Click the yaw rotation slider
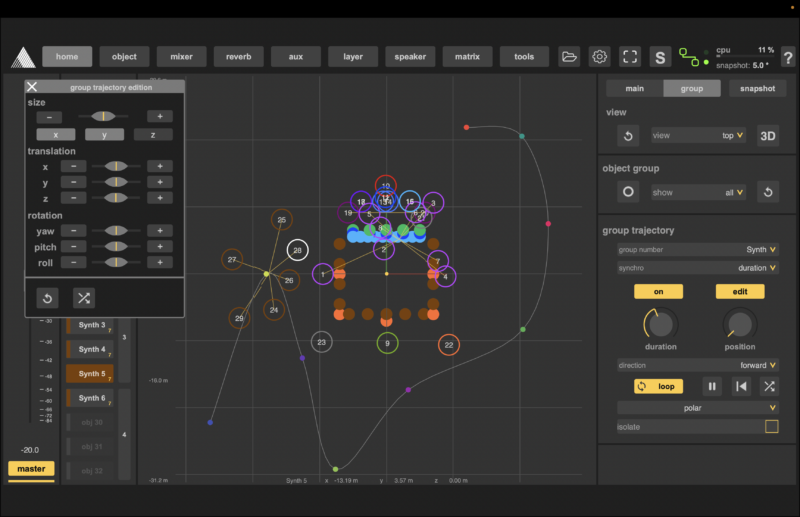800x517 pixels. [116, 230]
